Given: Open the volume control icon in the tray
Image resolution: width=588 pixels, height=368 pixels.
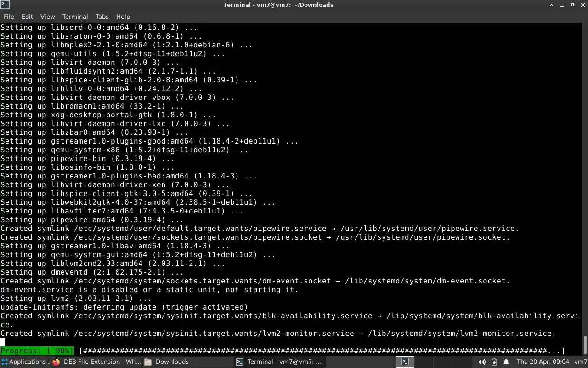Looking at the screenshot, I should point(481,362).
